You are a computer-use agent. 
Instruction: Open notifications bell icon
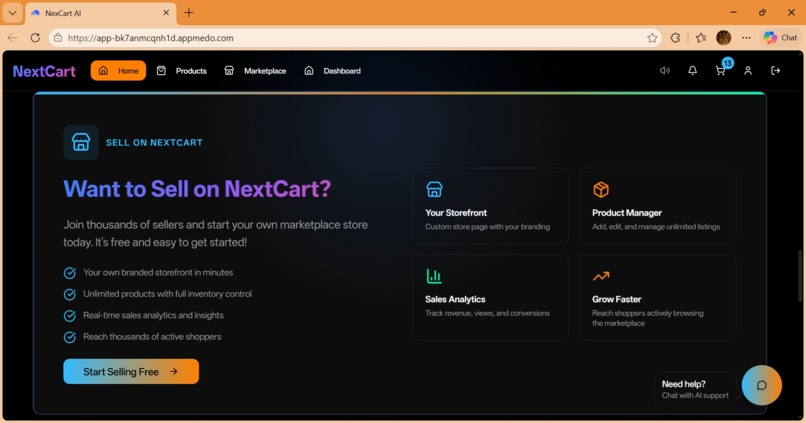click(x=692, y=71)
